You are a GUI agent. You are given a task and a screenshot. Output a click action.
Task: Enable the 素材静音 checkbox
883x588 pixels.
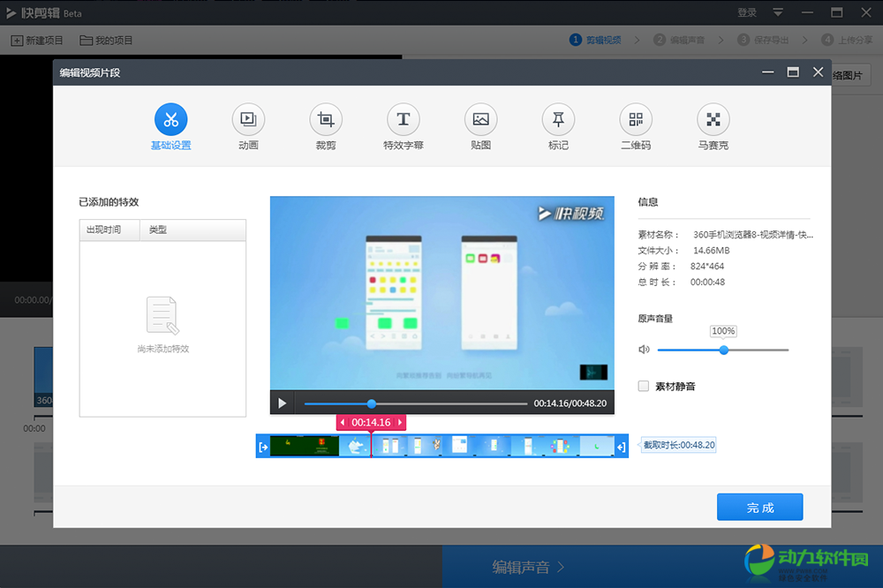point(645,386)
